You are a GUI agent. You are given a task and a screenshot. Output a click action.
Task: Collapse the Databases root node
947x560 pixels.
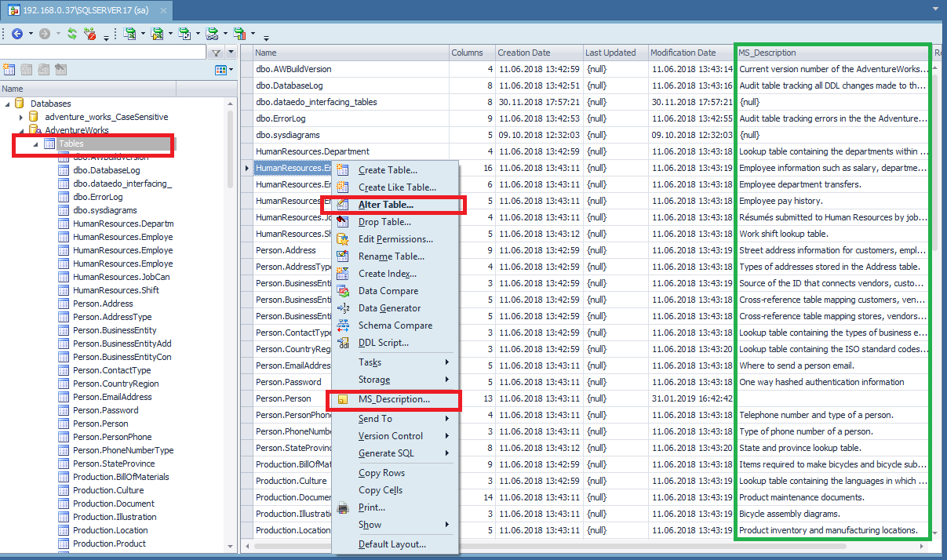pos(7,104)
